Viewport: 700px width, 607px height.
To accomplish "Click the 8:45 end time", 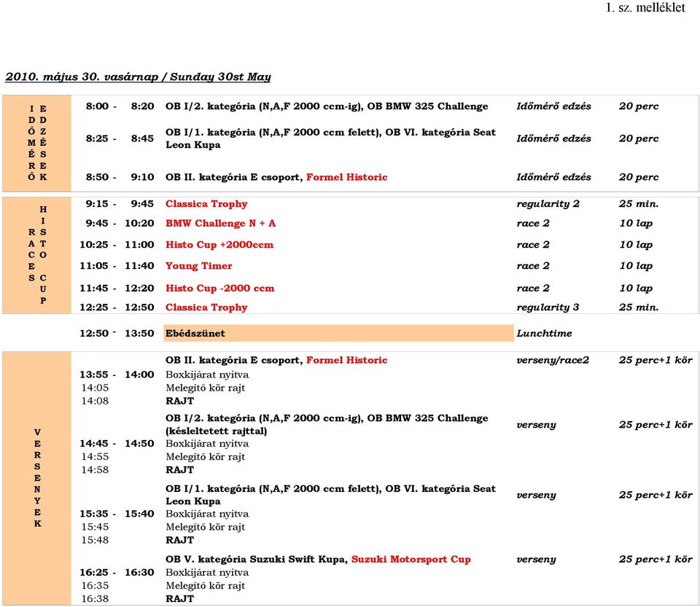I will pyautogui.click(x=142, y=138).
